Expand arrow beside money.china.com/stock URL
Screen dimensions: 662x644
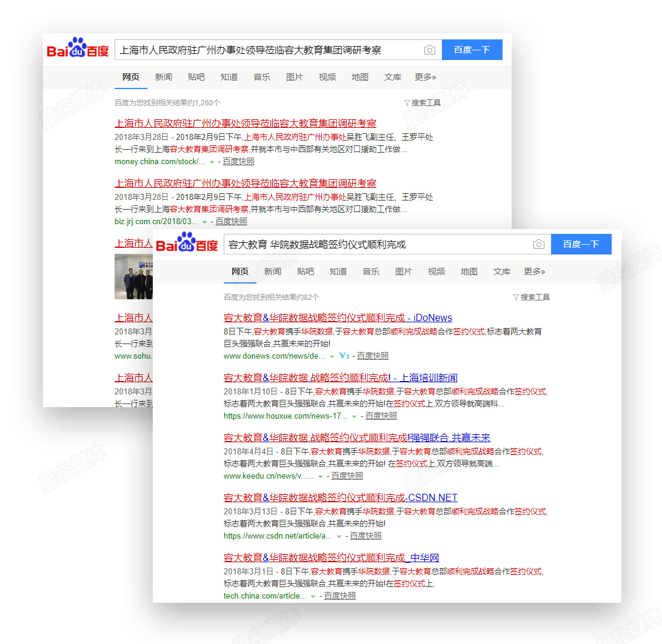point(212,162)
